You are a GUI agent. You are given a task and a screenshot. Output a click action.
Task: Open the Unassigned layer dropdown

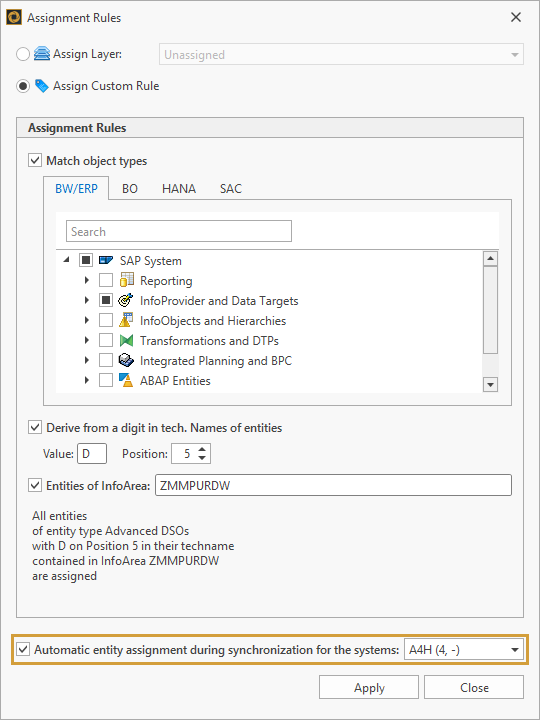click(x=341, y=54)
